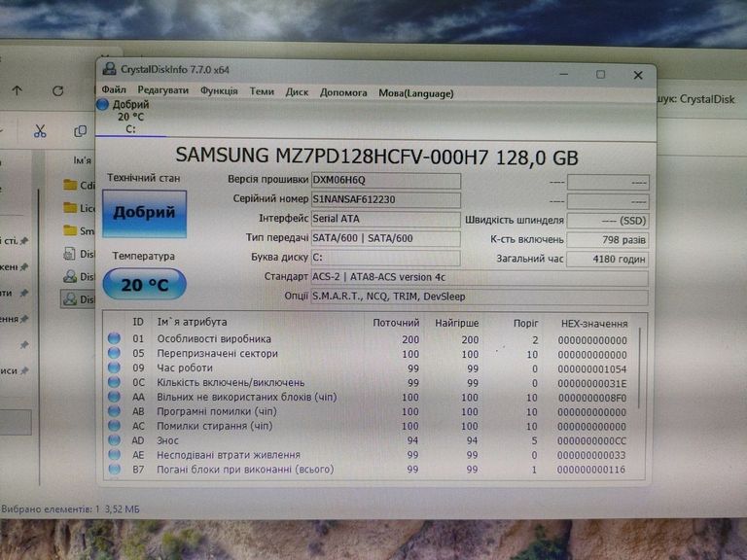Close the CrystalDiskInfo window

point(638,75)
